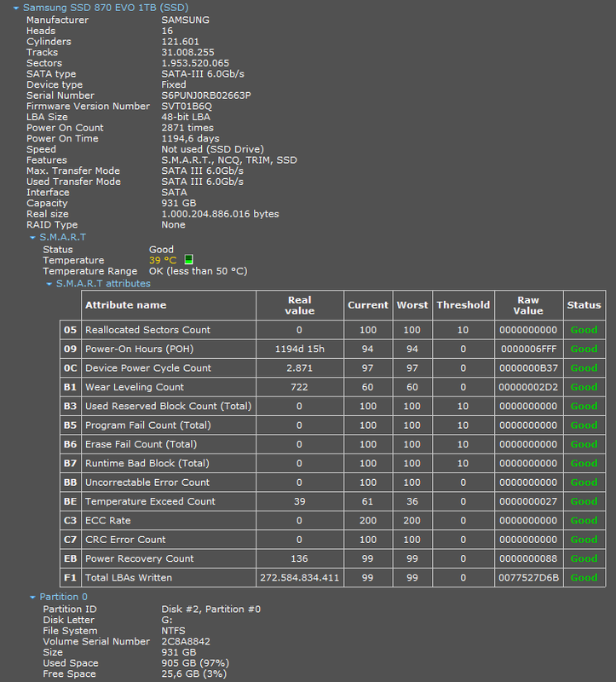Select the Erase Fail Count (Total) attribute

(141, 444)
